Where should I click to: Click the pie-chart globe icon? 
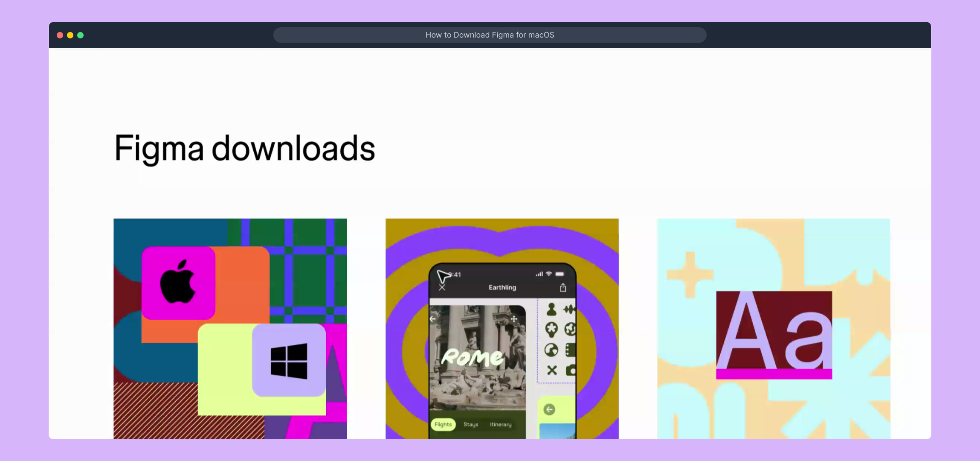[551, 350]
